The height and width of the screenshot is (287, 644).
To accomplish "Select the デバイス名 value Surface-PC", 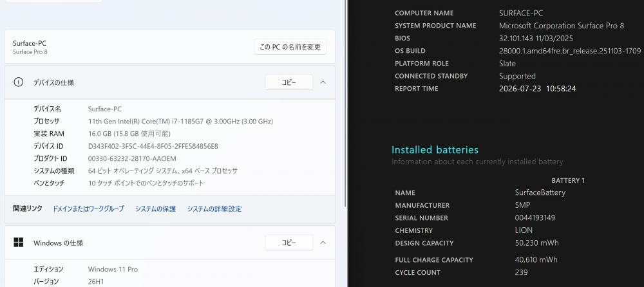I will pos(105,109).
